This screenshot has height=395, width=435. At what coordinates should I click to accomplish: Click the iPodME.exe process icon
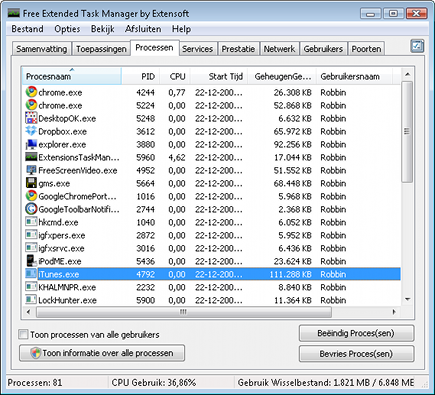point(31,261)
